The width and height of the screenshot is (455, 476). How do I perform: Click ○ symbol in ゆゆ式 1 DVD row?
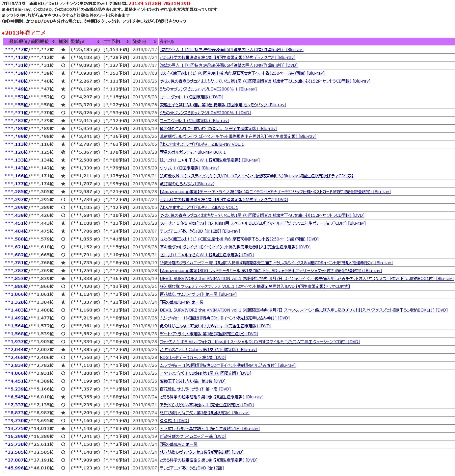pos(63,421)
